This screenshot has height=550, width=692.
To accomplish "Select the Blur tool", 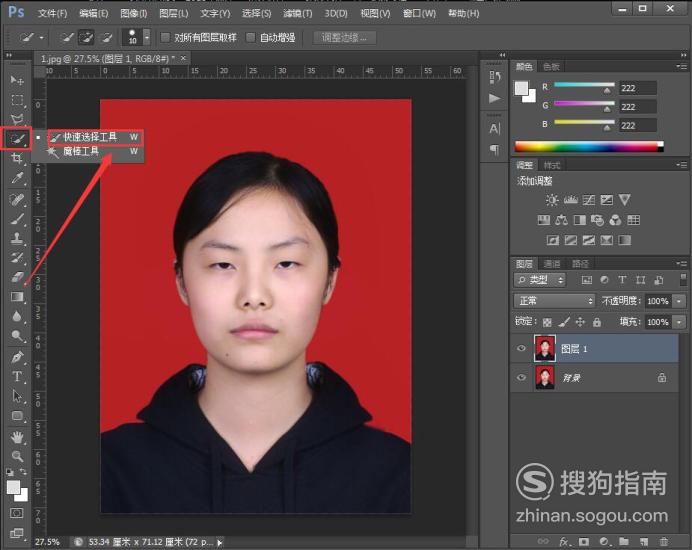I will [17, 316].
